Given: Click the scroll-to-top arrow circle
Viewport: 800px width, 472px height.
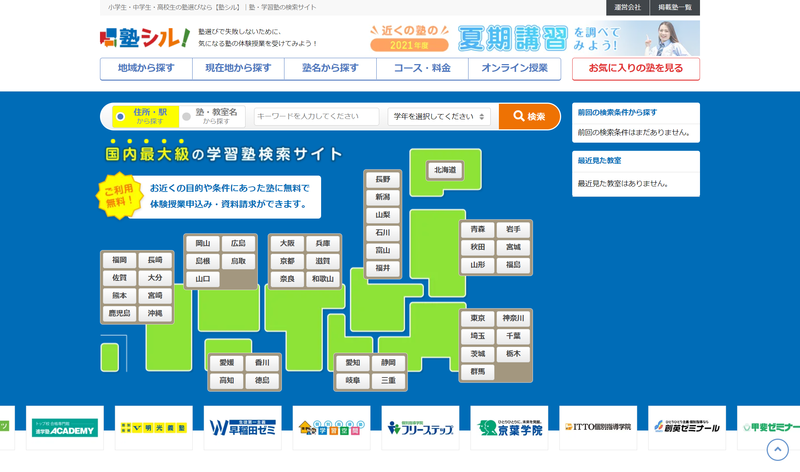Looking at the screenshot, I should point(778,450).
